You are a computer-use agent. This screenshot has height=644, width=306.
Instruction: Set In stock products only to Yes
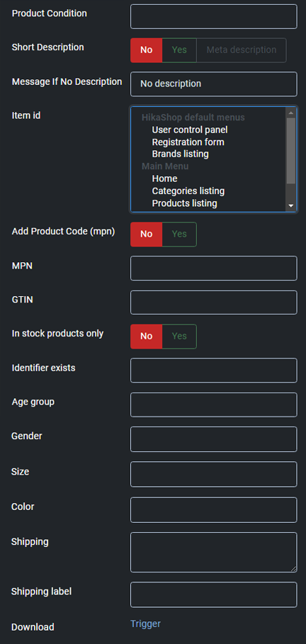point(179,337)
